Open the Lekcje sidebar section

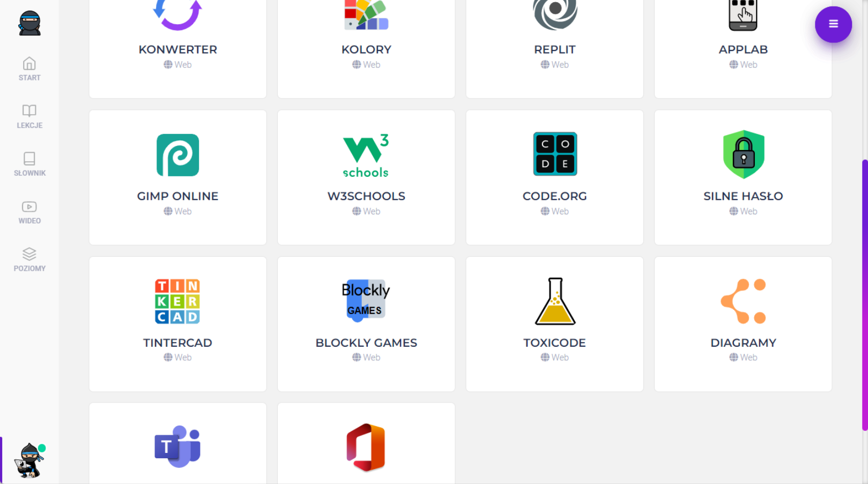coord(29,116)
